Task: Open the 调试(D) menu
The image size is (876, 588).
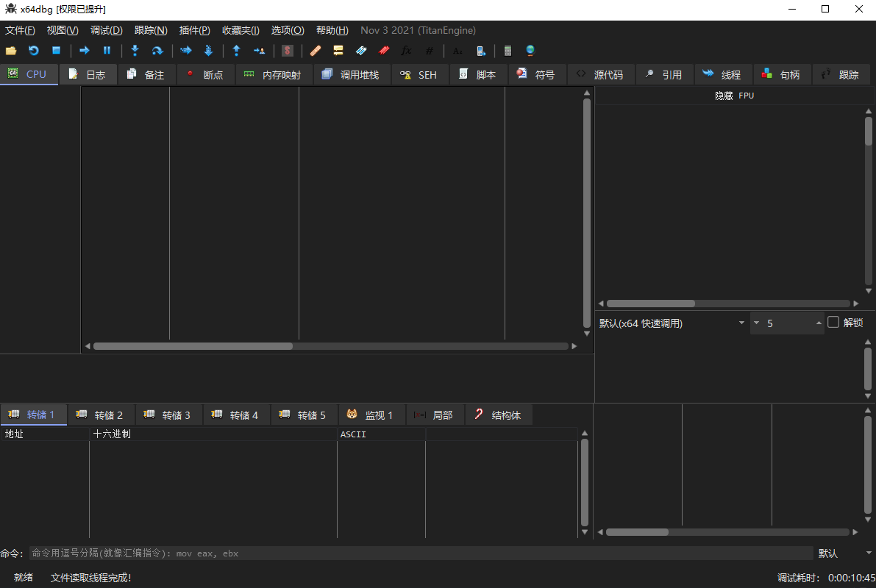Action: (107, 30)
